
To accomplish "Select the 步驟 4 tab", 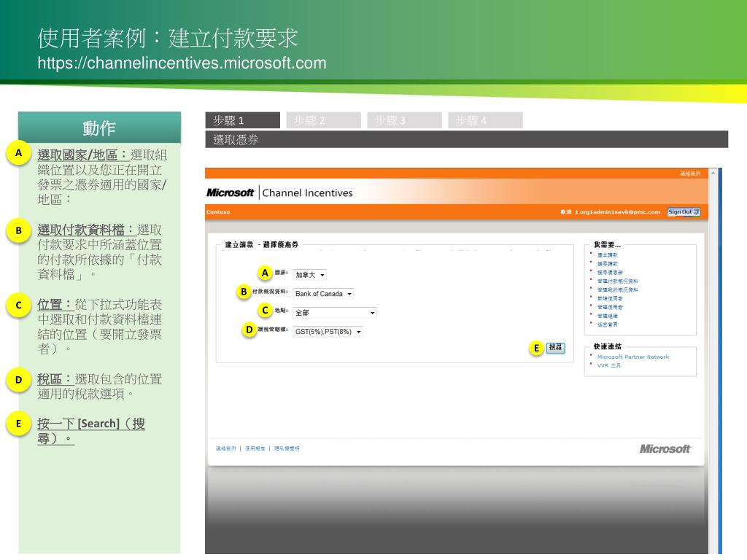I will (485, 120).
